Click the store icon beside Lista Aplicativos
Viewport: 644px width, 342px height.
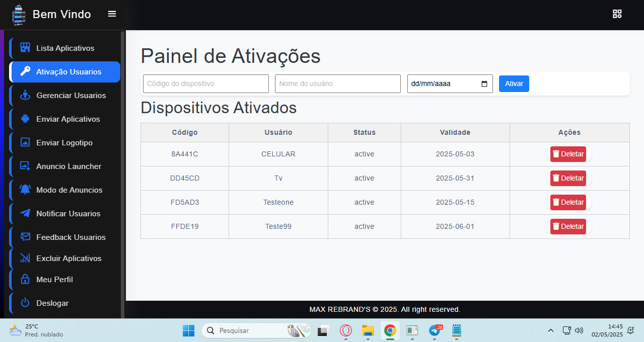(25, 48)
